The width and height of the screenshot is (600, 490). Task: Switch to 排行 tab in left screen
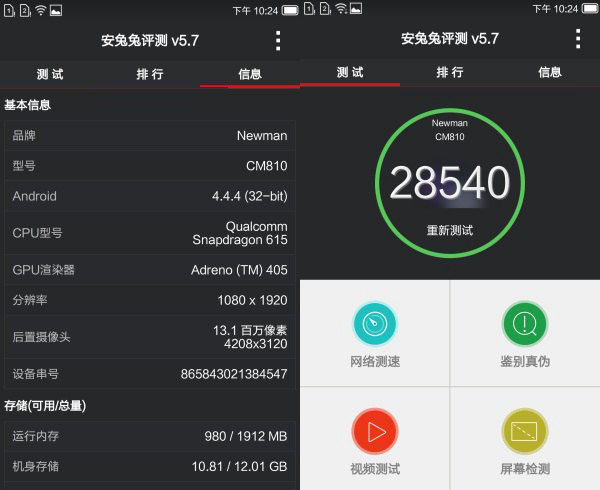pos(150,74)
